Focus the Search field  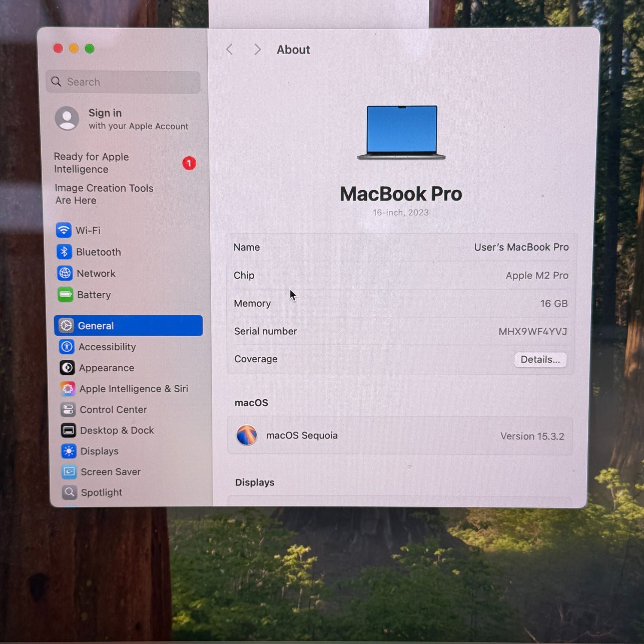click(x=123, y=82)
